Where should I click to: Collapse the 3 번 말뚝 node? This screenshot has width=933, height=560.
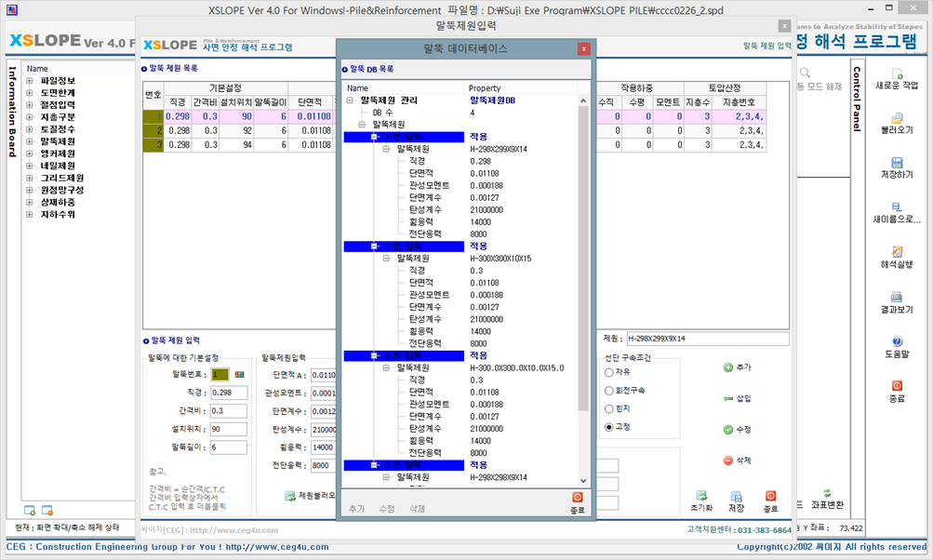pos(374,356)
